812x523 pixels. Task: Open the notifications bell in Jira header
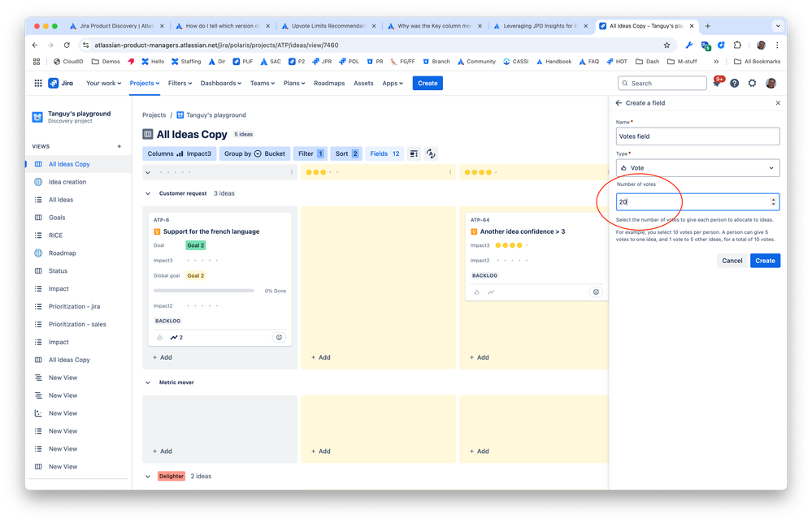[717, 83]
